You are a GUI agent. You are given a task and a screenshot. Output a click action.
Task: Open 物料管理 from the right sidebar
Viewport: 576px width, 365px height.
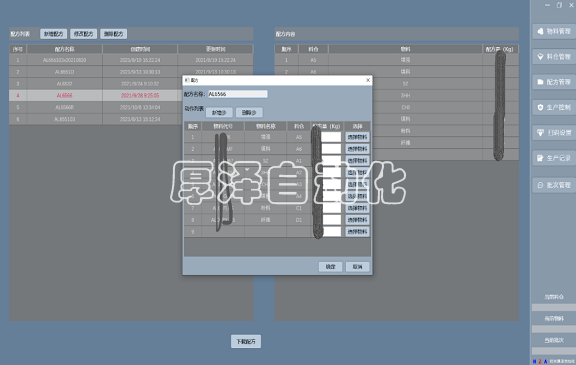(554, 32)
